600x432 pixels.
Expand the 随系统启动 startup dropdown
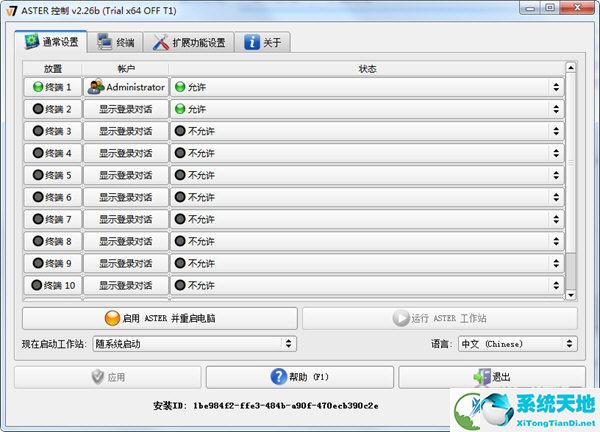[194, 344]
